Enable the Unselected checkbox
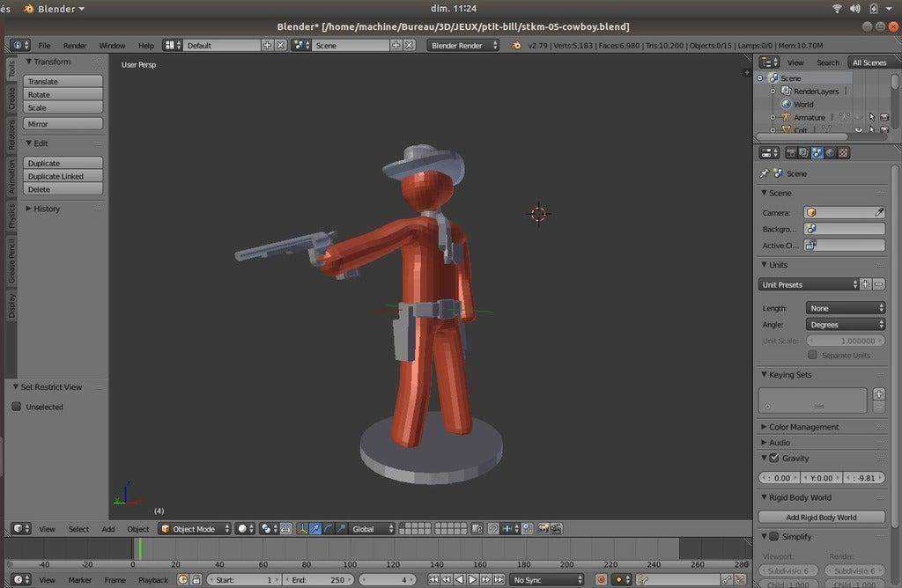 tap(17, 407)
